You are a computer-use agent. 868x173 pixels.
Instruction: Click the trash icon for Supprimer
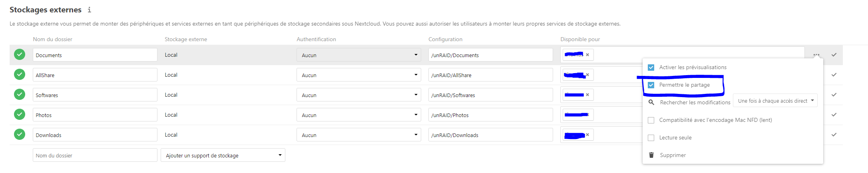651,155
